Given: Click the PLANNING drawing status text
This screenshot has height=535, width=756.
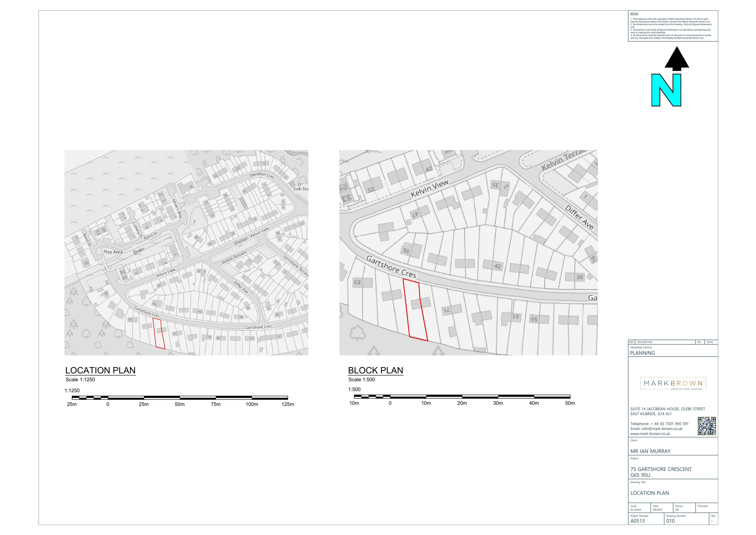Looking at the screenshot, I should pyautogui.click(x=642, y=353).
